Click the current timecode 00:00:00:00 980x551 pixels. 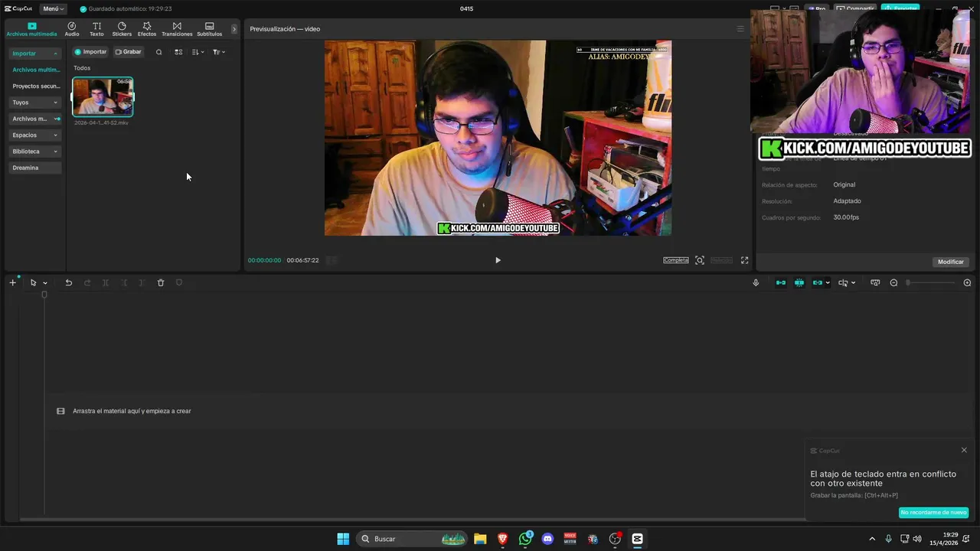264,260
